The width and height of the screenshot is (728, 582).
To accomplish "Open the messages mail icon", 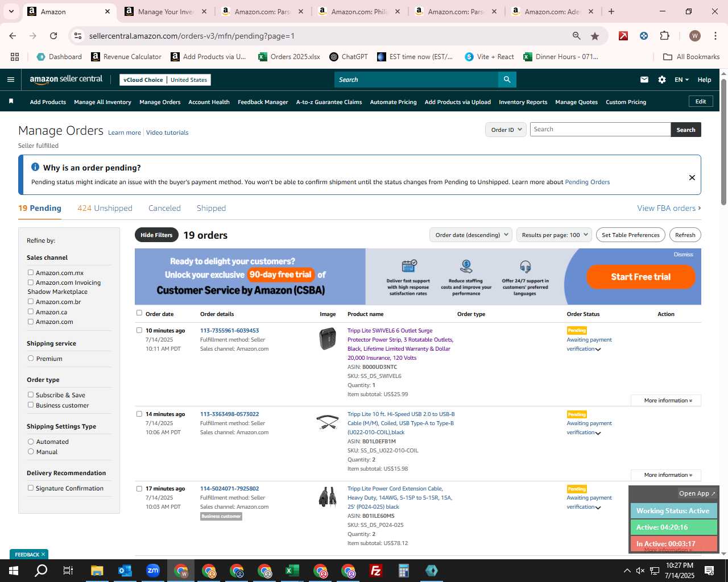I will pyautogui.click(x=644, y=80).
